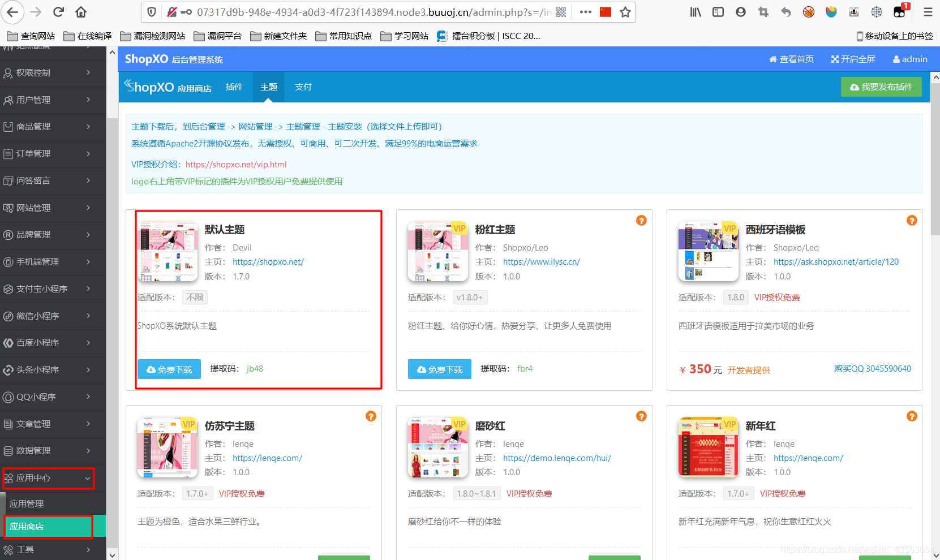The height and width of the screenshot is (560, 940).
Task: Click the 新年红 preview thumbnail
Action: [709, 447]
